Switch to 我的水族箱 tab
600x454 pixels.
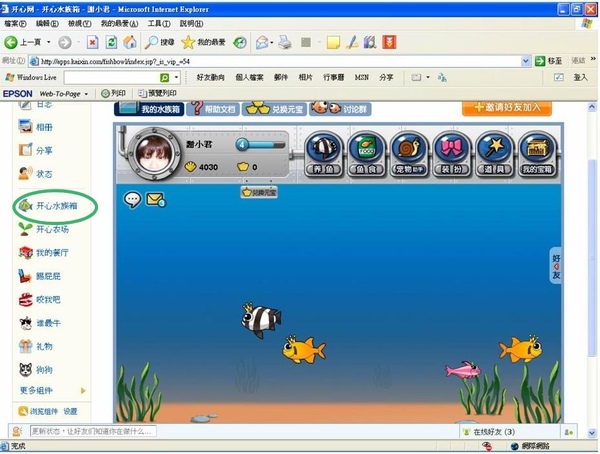coord(149,109)
